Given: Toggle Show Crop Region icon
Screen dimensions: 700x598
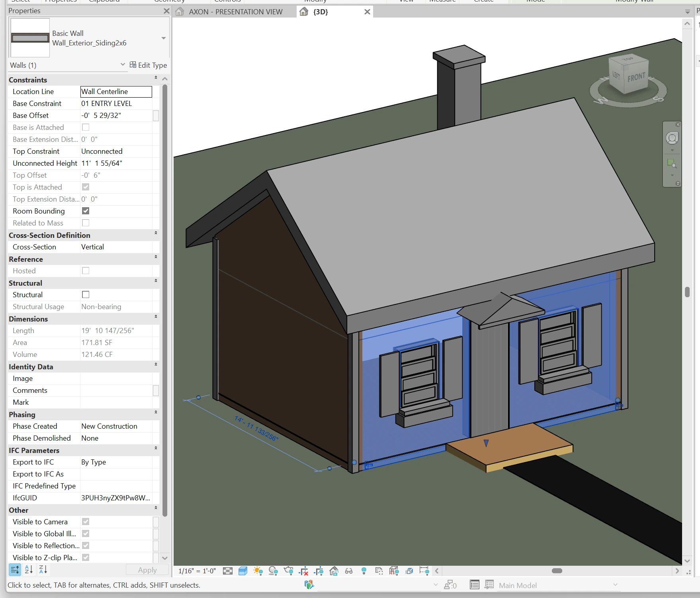Looking at the screenshot, I should tap(319, 571).
